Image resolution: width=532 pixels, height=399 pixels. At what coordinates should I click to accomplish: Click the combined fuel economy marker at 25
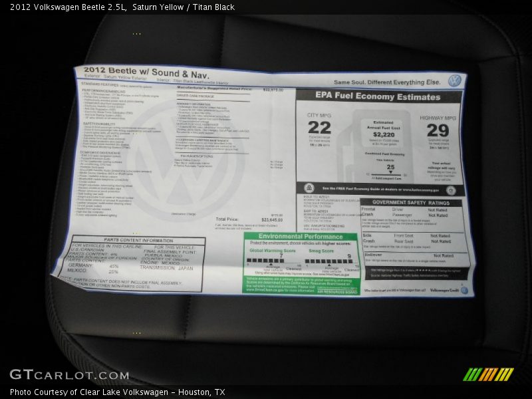[391, 170]
